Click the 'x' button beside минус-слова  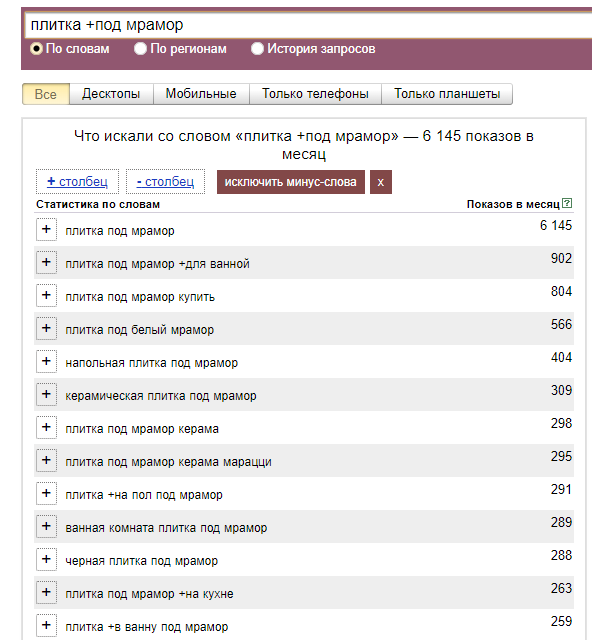[381, 182]
